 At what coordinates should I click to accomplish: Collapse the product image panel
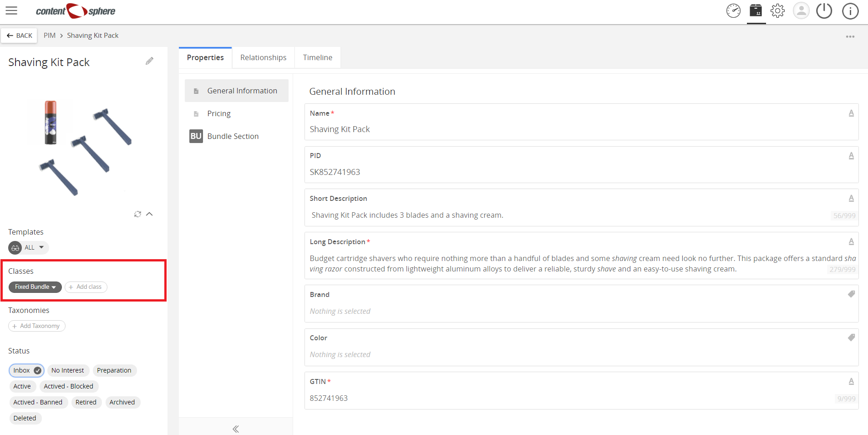point(149,214)
